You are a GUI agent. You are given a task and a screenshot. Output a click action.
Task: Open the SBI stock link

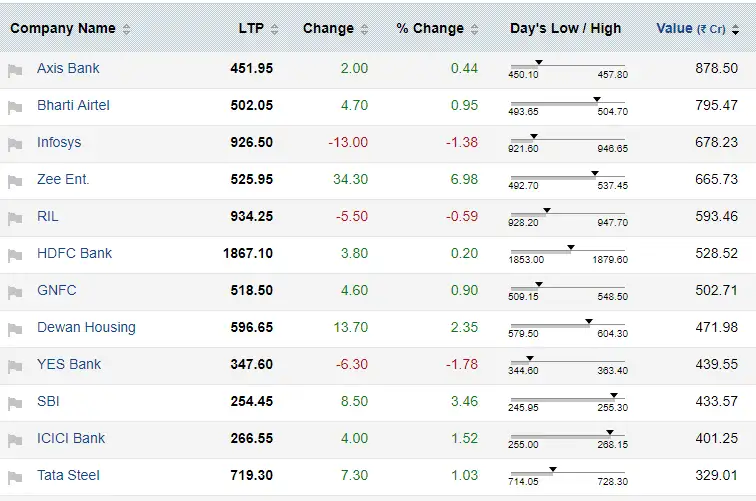point(49,402)
